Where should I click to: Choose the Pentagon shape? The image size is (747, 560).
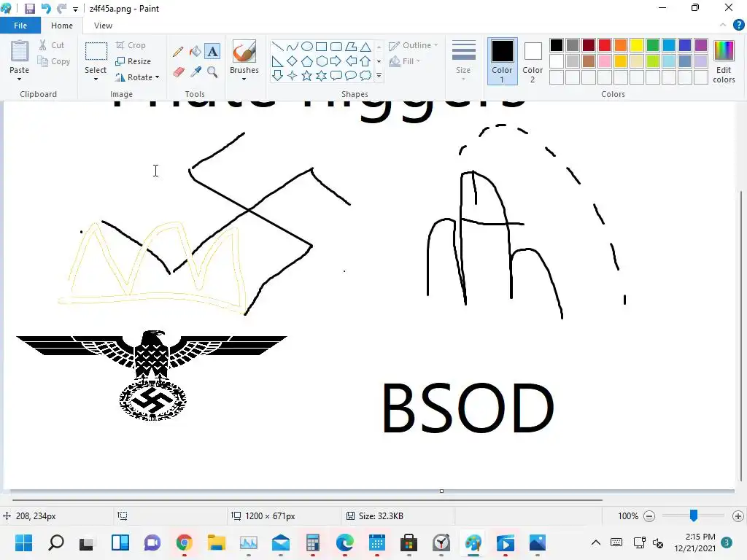coord(307,61)
